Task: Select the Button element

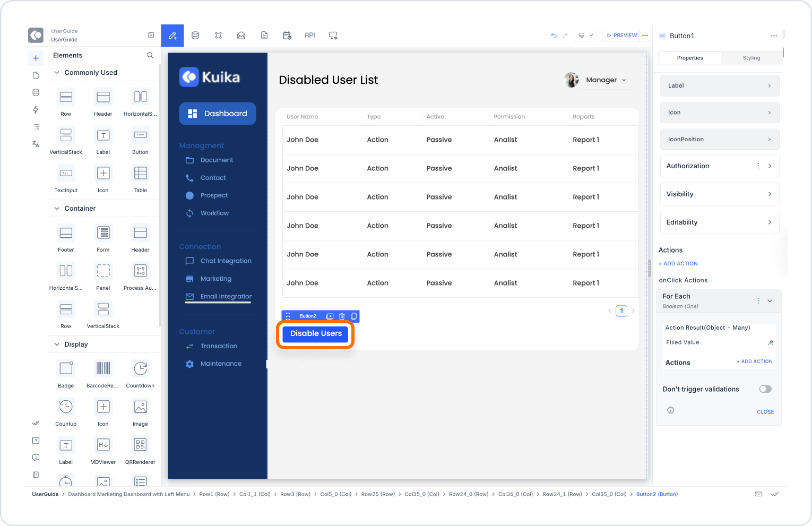Action: pos(140,141)
